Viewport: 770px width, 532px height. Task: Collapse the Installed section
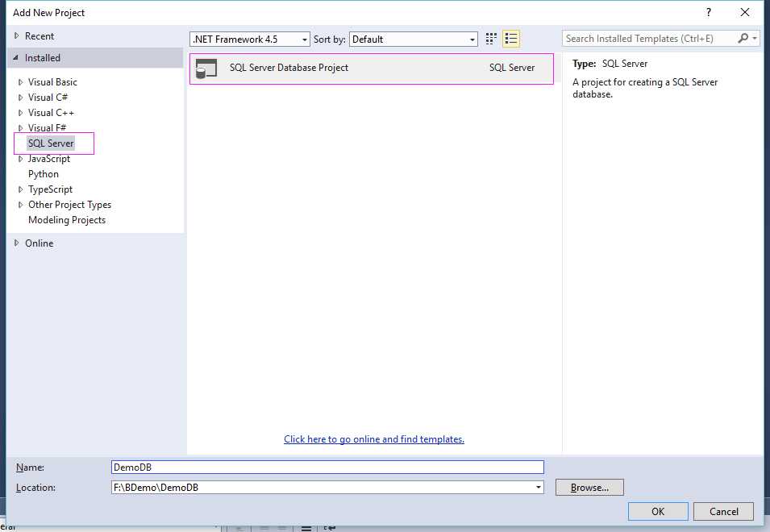coord(15,58)
